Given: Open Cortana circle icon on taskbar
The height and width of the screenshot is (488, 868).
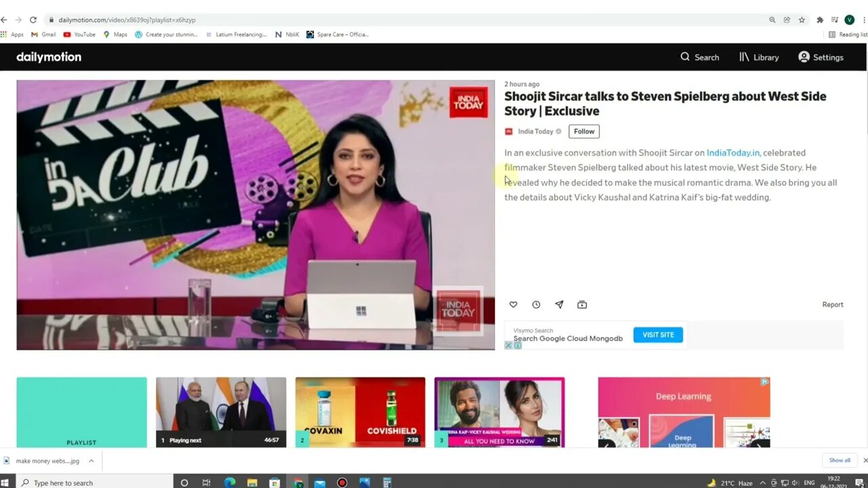Looking at the screenshot, I should pyautogui.click(x=184, y=483).
